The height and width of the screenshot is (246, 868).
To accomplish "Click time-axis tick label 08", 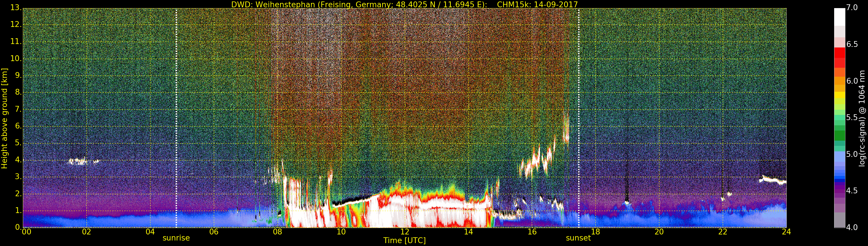I will tap(277, 232).
